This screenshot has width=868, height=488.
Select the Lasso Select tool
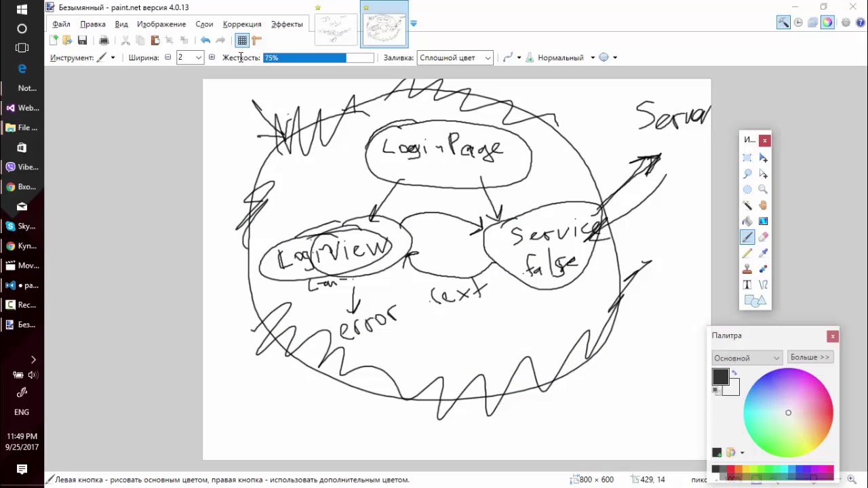(747, 174)
